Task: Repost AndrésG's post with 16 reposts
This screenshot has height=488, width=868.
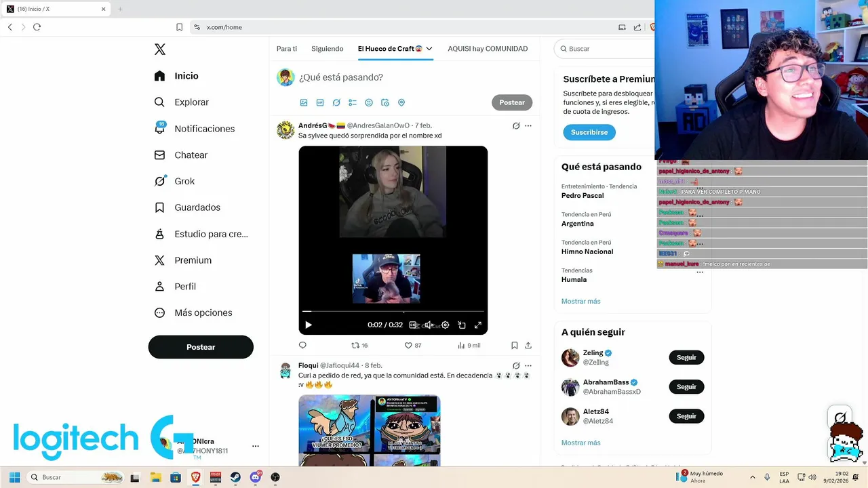Action: tap(359, 345)
